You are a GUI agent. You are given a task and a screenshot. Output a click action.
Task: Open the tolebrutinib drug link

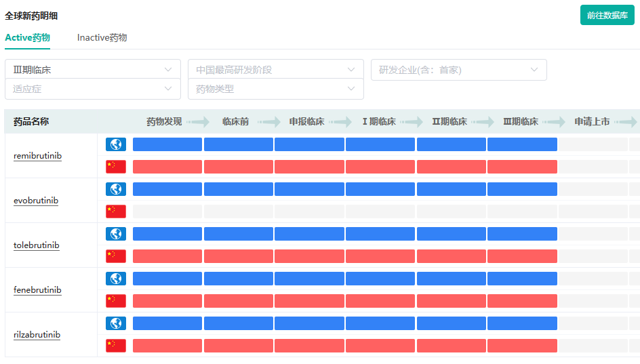[x=37, y=245]
